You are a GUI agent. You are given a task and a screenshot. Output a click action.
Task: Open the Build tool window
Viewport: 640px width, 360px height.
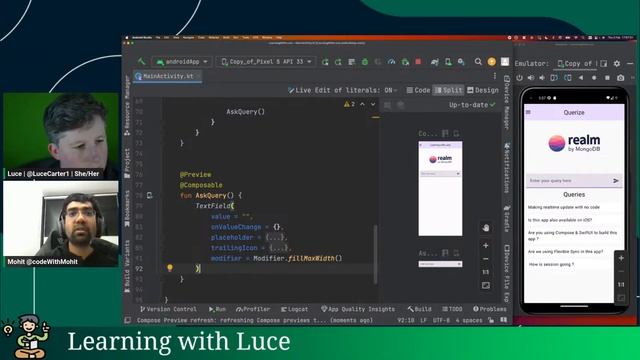point(419,309)
